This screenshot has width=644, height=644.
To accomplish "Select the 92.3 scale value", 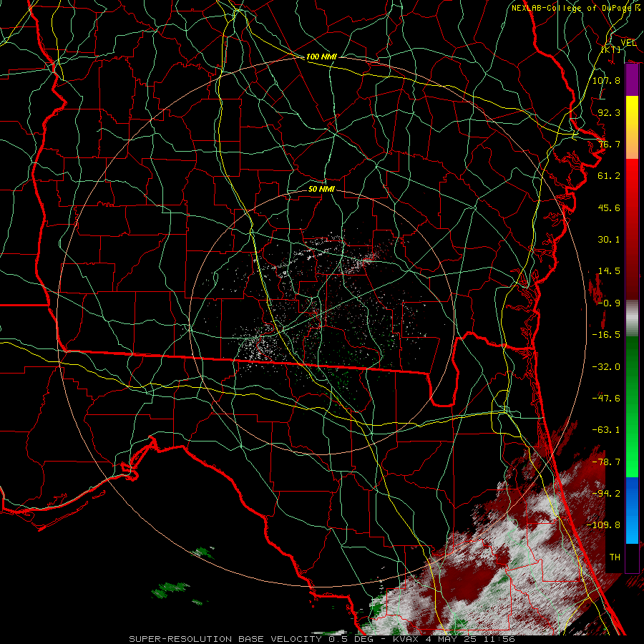I will pos(609,112).
